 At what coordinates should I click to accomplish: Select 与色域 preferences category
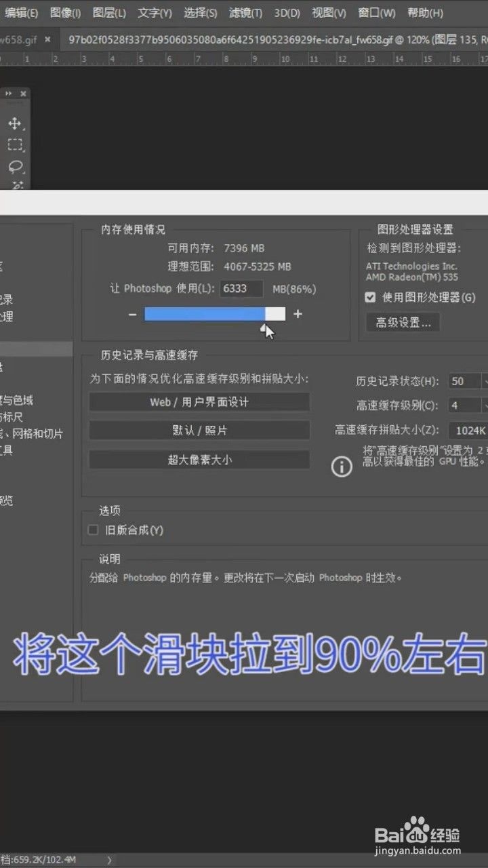[17, 400]
